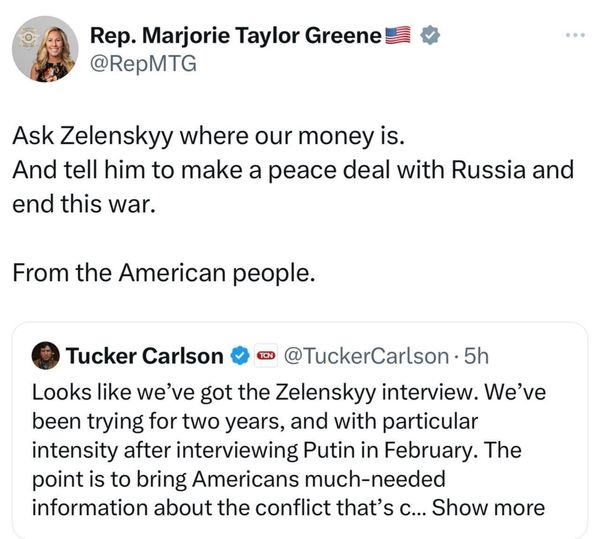Open the Tucker Carlson name in quoted tweet
This screenshot has height=539, width=600.
click(x=145, y=355)
